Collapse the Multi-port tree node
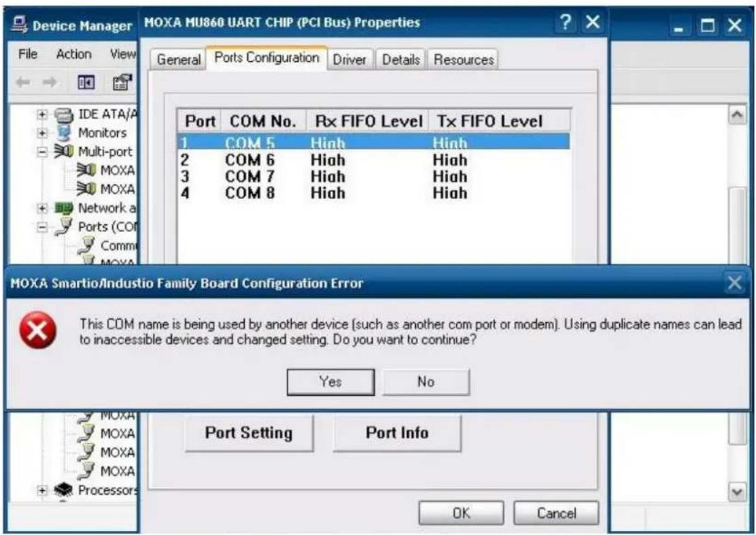This screenshot has width=756, height=535. [x=42, y=152]
